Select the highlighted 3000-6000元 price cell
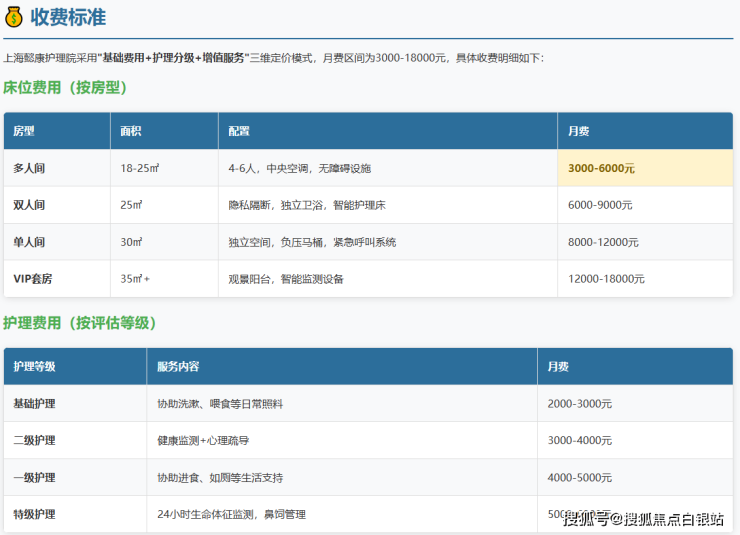Viewport: 740px width, 535px height. click(601, 168)
